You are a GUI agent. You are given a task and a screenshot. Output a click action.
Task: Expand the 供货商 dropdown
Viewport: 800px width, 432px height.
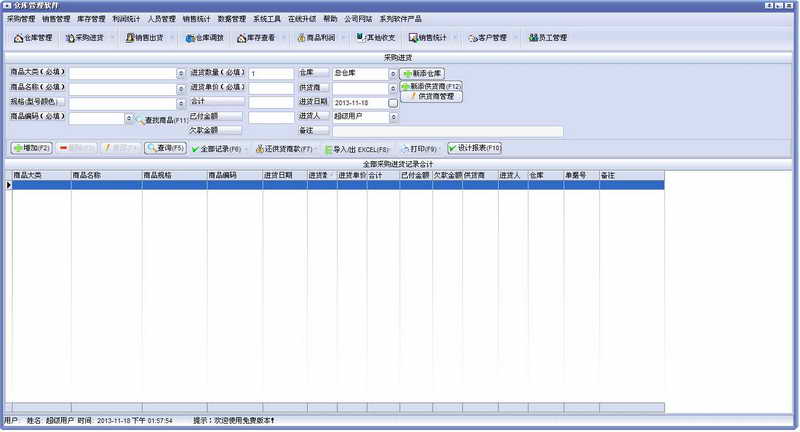point(393,89)
